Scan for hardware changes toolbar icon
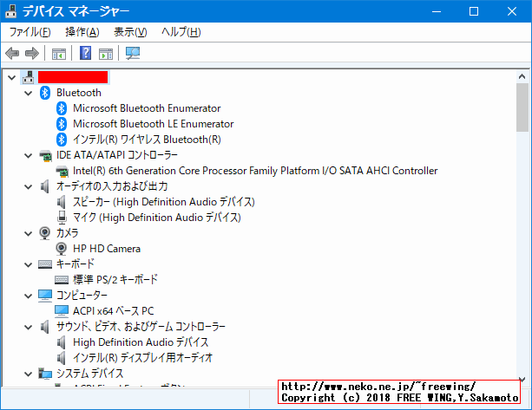Image resolution: width=532 pixels, height=410 pixels. 133,53
